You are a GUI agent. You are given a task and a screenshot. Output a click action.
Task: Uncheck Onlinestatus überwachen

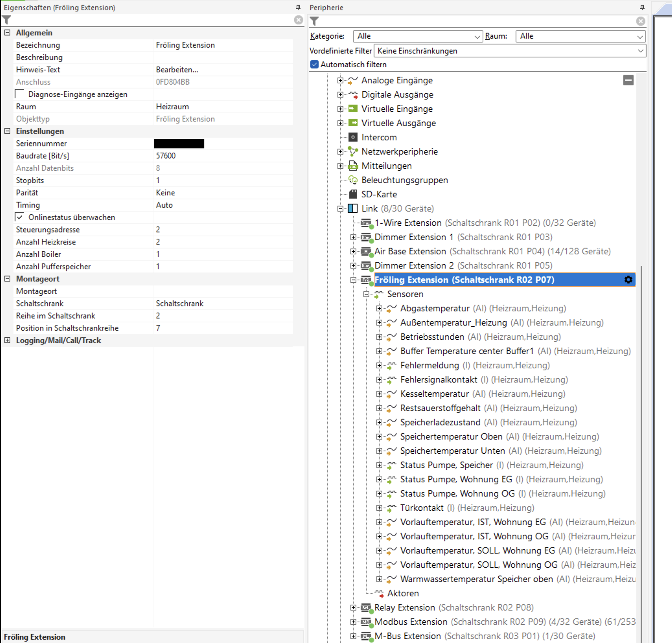coord(19,217)
